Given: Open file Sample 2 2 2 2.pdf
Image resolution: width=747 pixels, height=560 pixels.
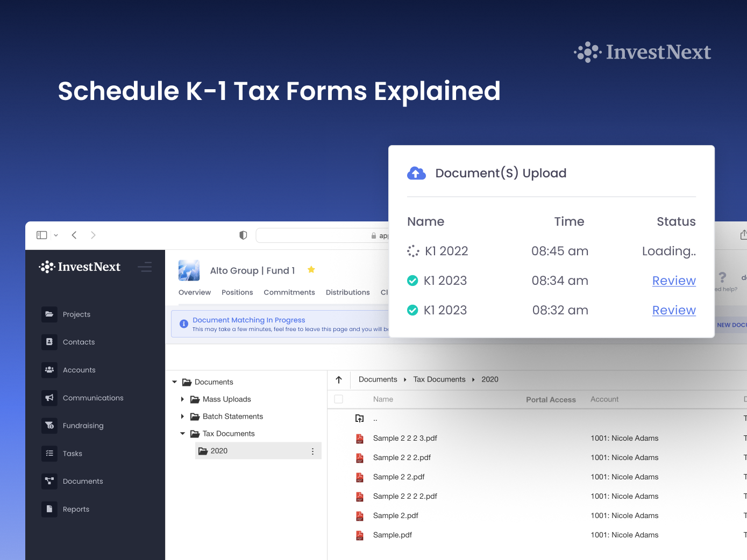Looking at the screenshot, I should [405, 497].
